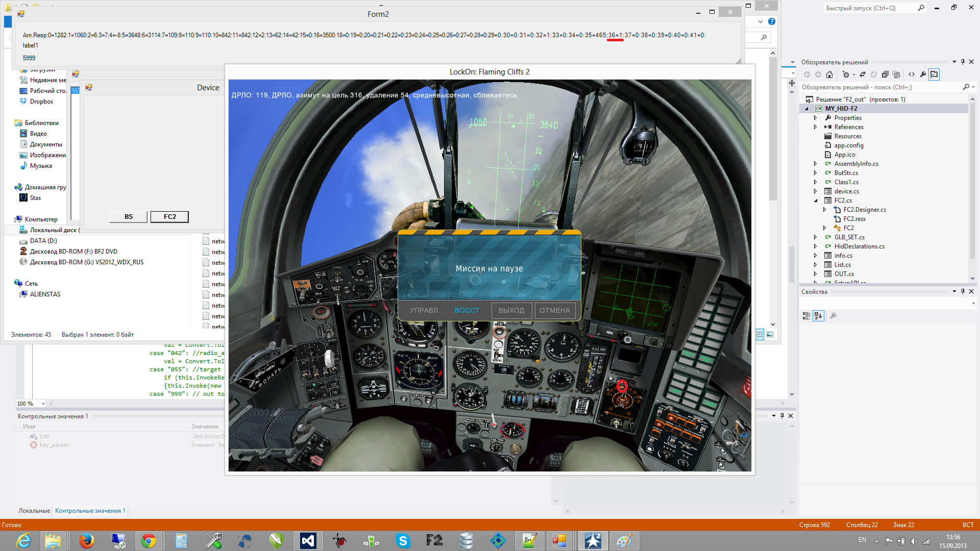Select app.config in Solution Explorer

849,145
